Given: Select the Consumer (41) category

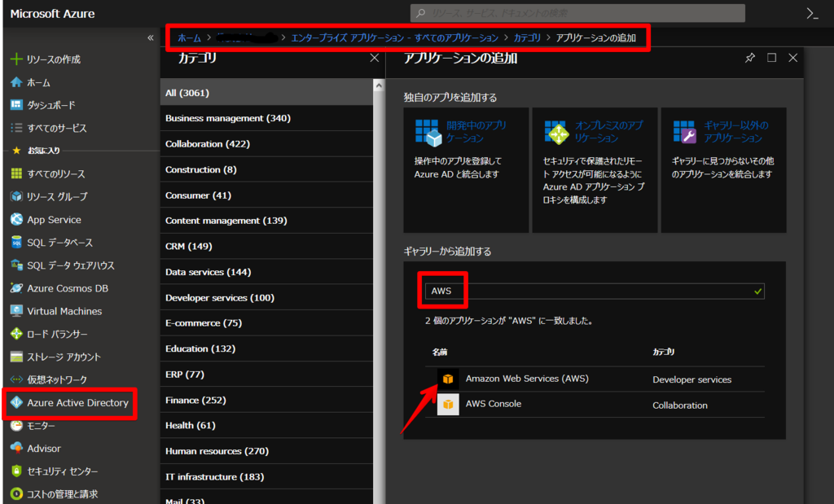Looking at the screenshot, I should (266, 195).
